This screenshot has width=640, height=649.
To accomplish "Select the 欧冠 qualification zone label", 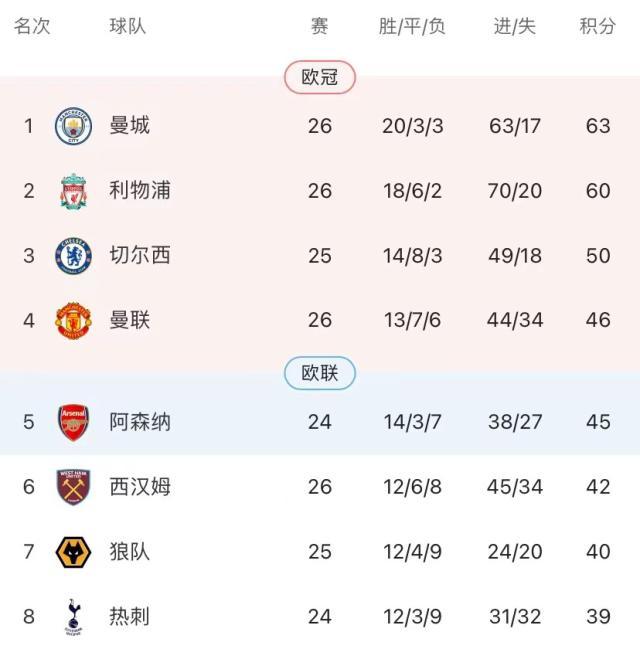I will pos(320,77).
